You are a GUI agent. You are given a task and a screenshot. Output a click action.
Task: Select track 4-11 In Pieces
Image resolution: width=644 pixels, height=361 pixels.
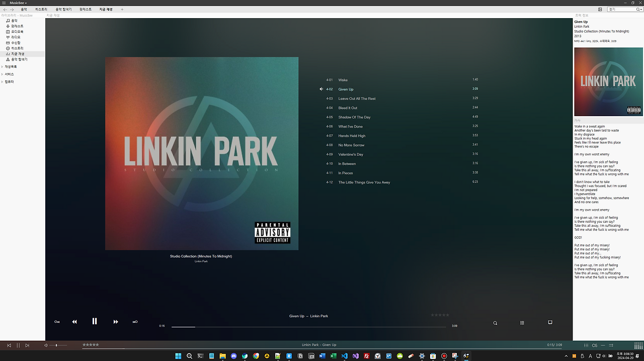(x=401, y=173)
